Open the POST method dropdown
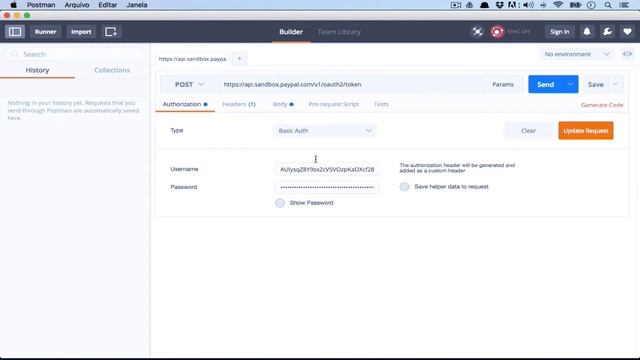 [189, 84]
